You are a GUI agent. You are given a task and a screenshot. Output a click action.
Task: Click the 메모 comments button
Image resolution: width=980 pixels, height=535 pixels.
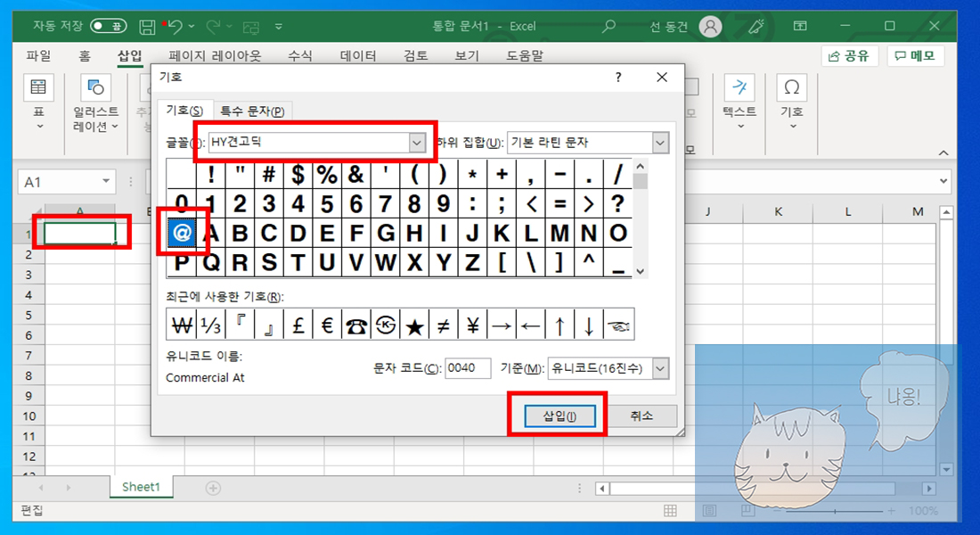[x=915, y=55]
